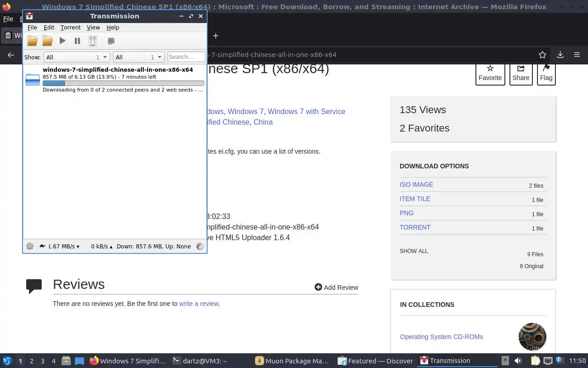Switch to Featured — Discover in taskbar
This screenshot has height=368, width=588.
click(375, 361)
